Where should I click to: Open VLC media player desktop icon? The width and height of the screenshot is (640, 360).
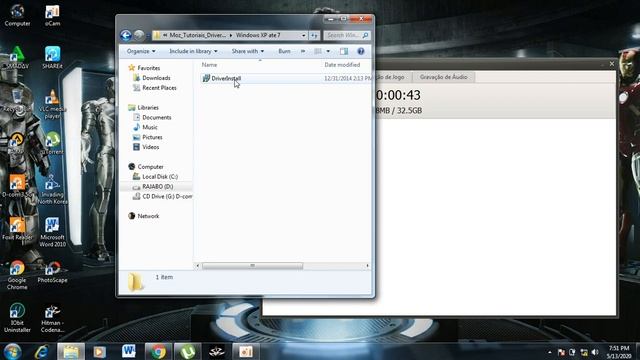click(52, 104)
